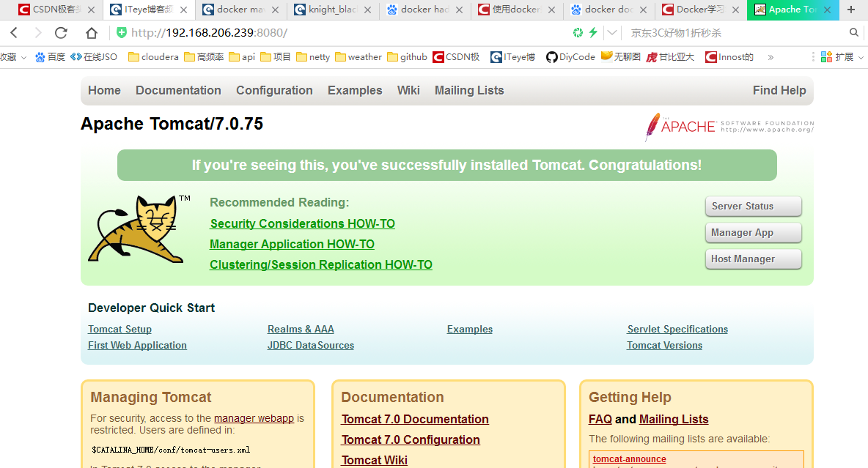Open the ITeye博 bookmark
868x468 pixels.
tap(513, 57)
